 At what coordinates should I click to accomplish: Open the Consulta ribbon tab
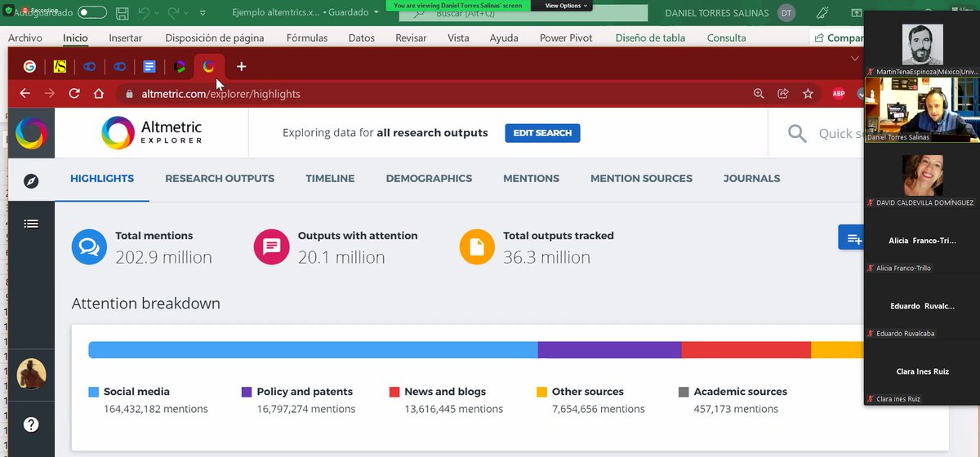point(726,38)
